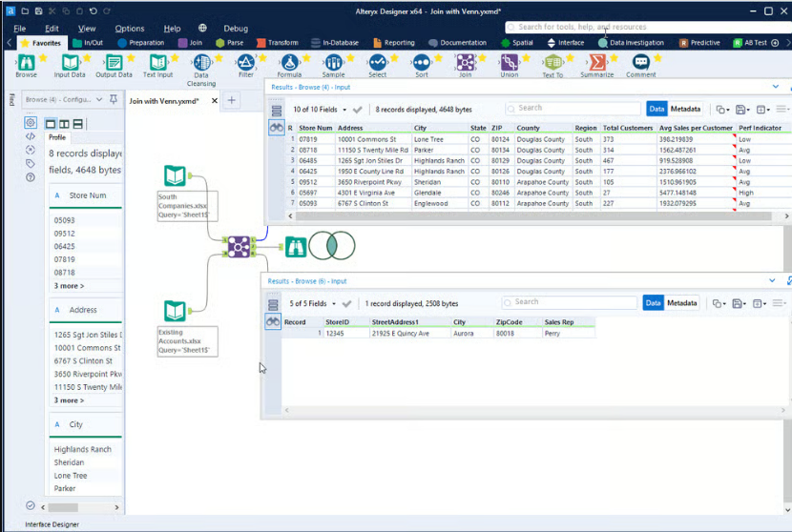Click the horizontal scrollbar in Profile panel

tap(63, 507)
